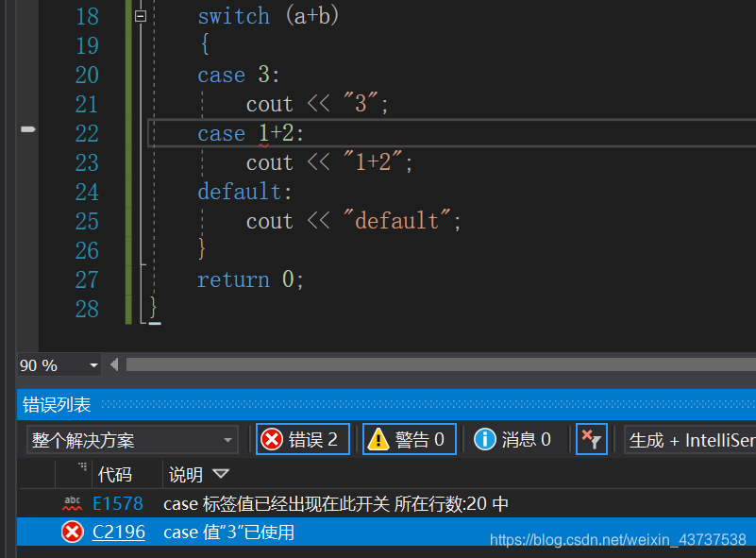Viewport: 756px width, 558px height.
Task: Select the 代码 column header
Action: [115, 474]
